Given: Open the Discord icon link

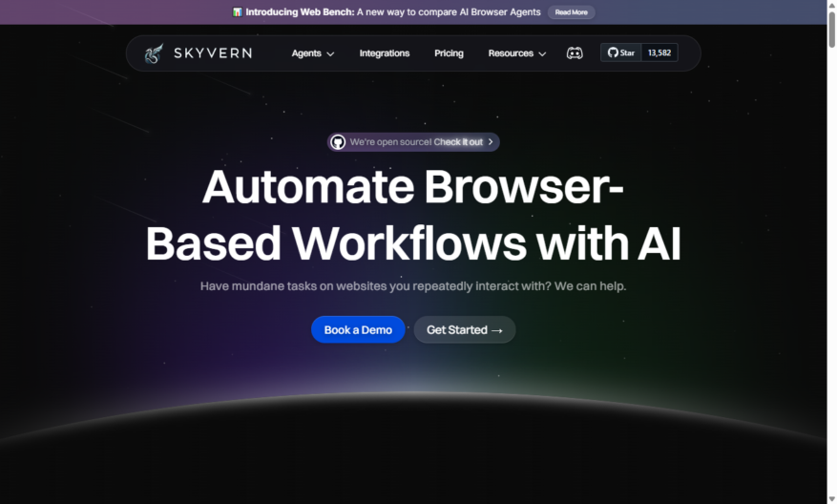Looking at the screenshot, I should tap(575, 53).
